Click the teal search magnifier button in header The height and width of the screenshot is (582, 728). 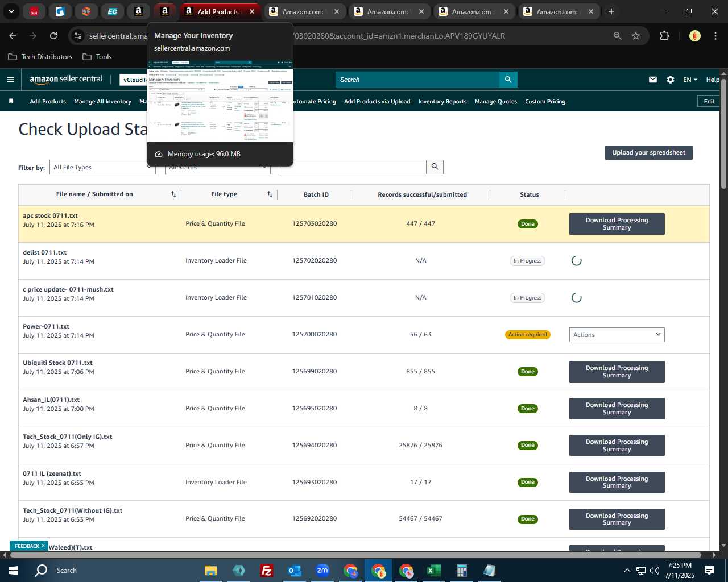pos(508,80)
